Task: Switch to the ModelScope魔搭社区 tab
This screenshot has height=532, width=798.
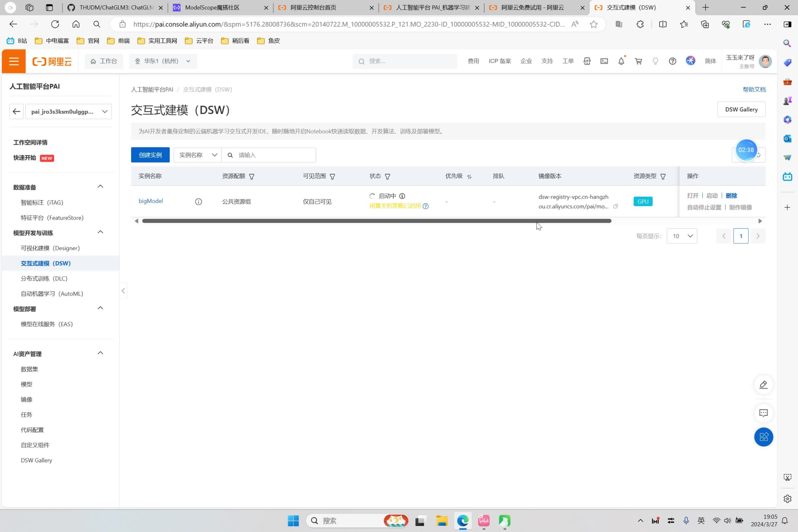Action: (x=220, y=7)
